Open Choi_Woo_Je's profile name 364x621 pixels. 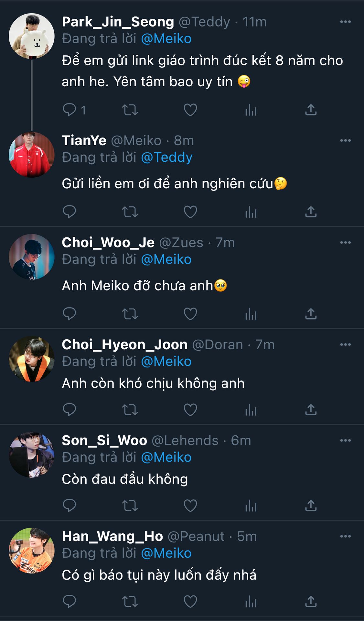pyautogui.click(x=108, y=243)
